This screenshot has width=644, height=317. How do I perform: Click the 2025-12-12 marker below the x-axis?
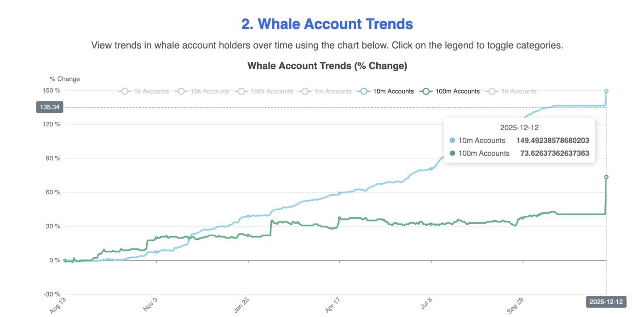tap(605, 301)
